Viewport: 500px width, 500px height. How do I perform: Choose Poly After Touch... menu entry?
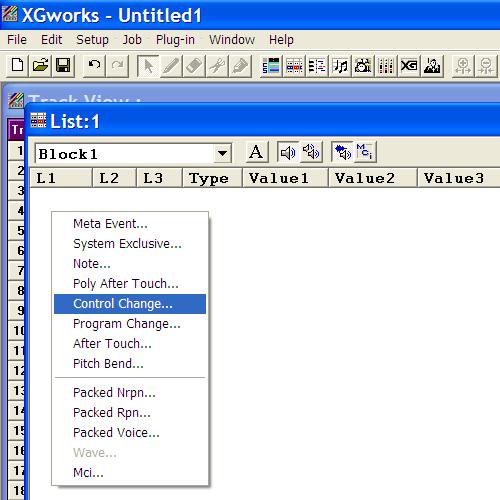coord(130,284)
